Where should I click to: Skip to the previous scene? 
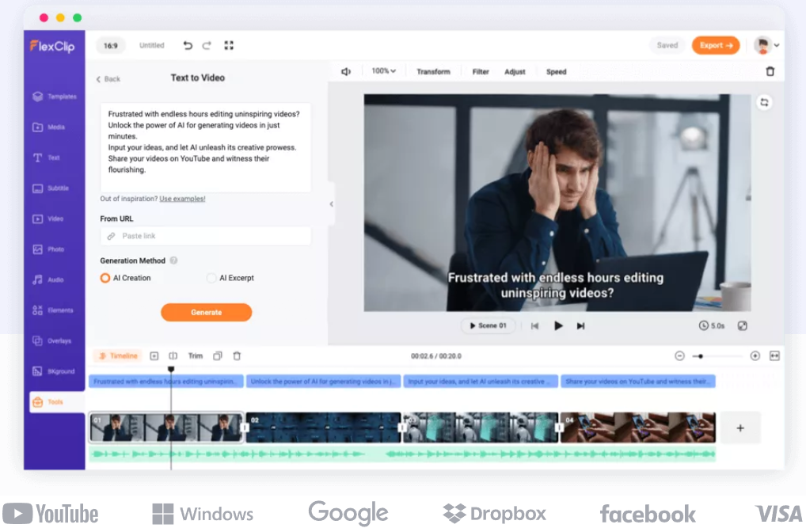(534, 326)
